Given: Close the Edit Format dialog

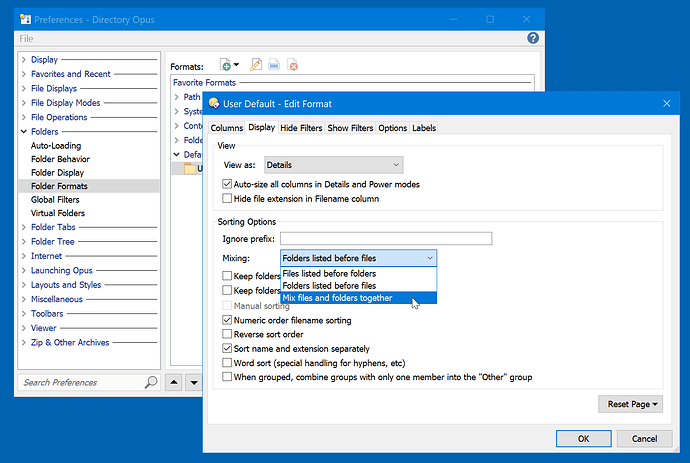Looking at the screenshot, I should click(x=666, y=103).
